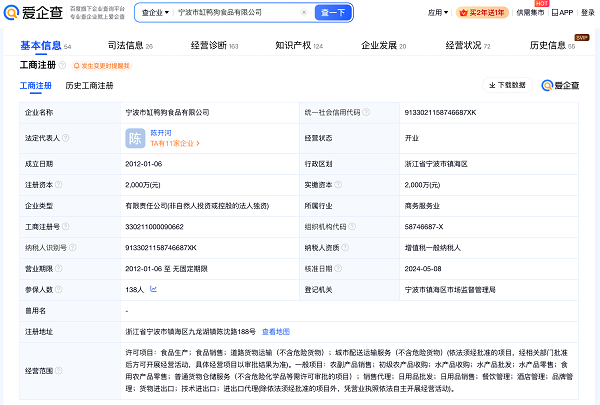Open the 陈开河 legal representative link
The image size is (600, 405).
click(163, 131)
